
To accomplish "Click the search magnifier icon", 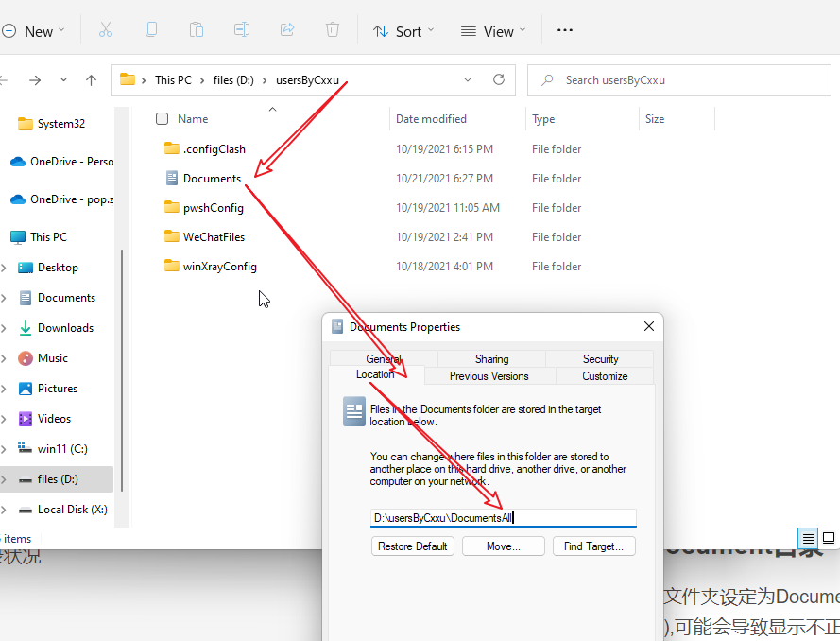I will click(547, 80).
